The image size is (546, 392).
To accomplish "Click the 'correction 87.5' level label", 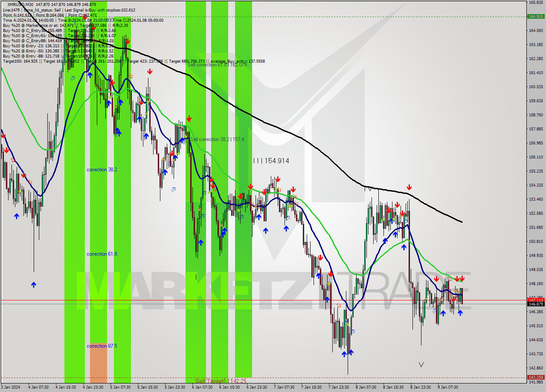I will click(102, 346).
